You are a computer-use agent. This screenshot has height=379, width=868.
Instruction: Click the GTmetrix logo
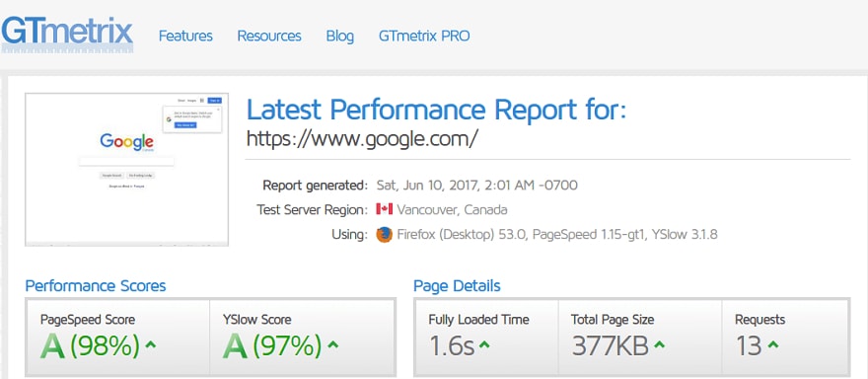tap(67, 36)
